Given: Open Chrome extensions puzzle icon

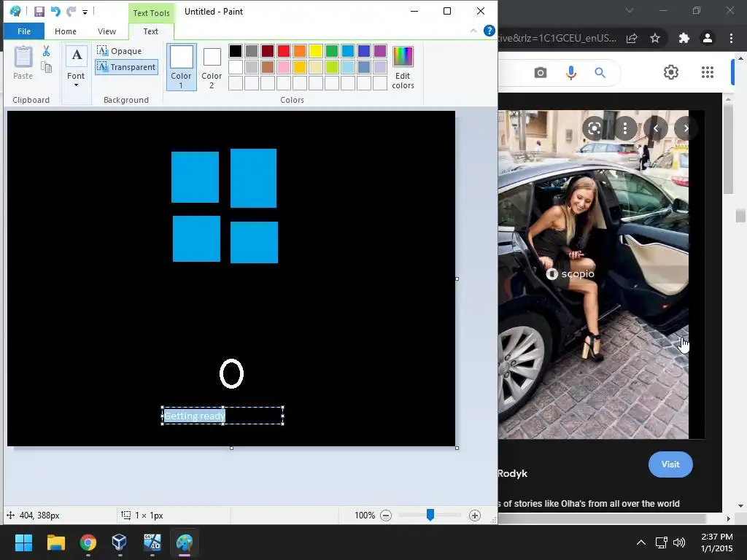Looking at the screenshot, I should (x=684, y=38).
